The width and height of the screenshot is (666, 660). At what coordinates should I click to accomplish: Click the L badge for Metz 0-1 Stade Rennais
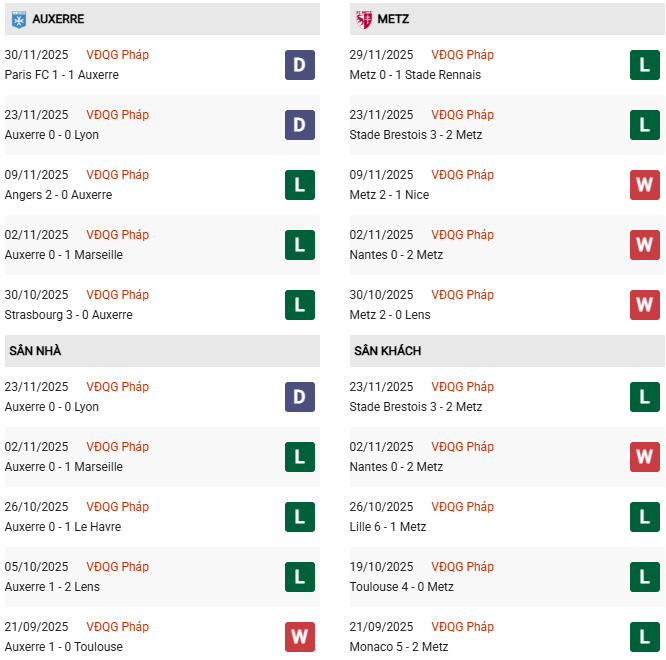tap(645, 65)
